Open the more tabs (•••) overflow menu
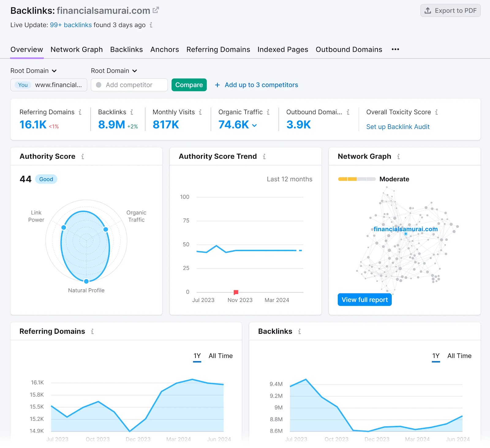Viewport: 490px width, 448px height. 395,49
